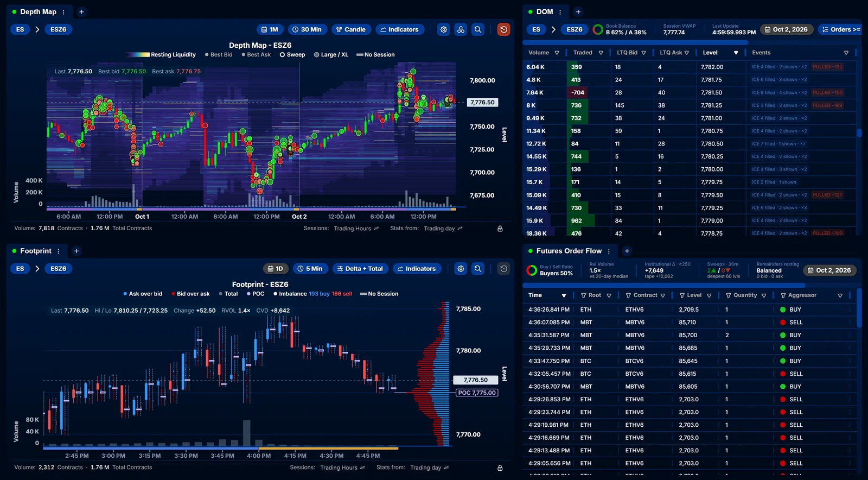Open the Aggressor column filter
This screenshot has height=480, width=868.
[840, 295]
